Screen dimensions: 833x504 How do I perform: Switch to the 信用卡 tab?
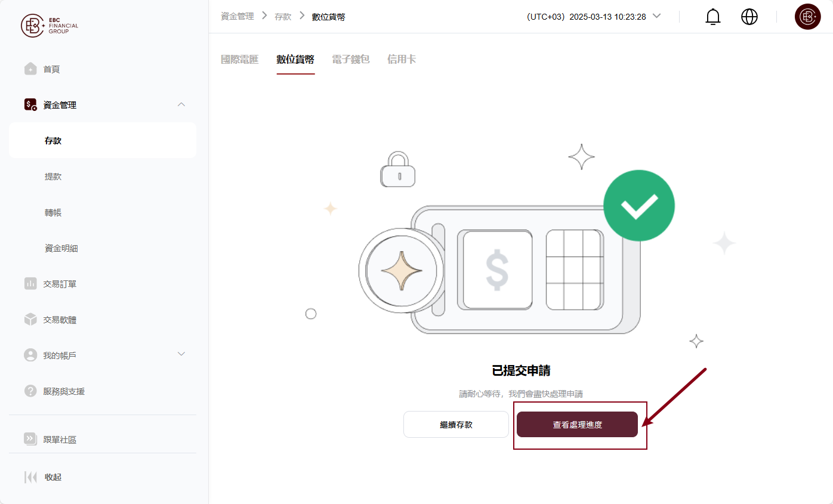click(x=402, y=59)
